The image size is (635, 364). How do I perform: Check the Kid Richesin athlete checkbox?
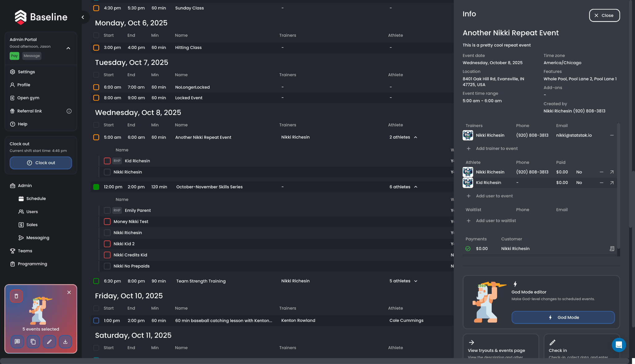[x=107, y=161]
